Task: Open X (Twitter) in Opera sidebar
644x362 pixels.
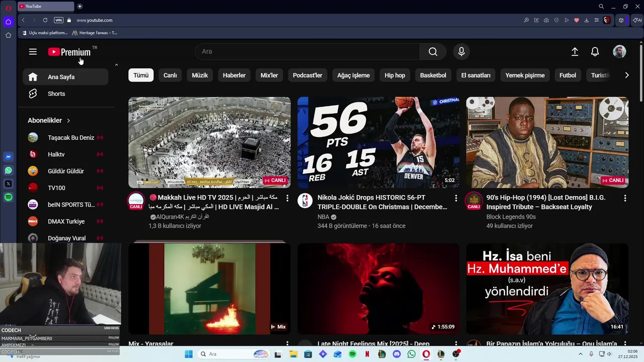Action: 8,184
